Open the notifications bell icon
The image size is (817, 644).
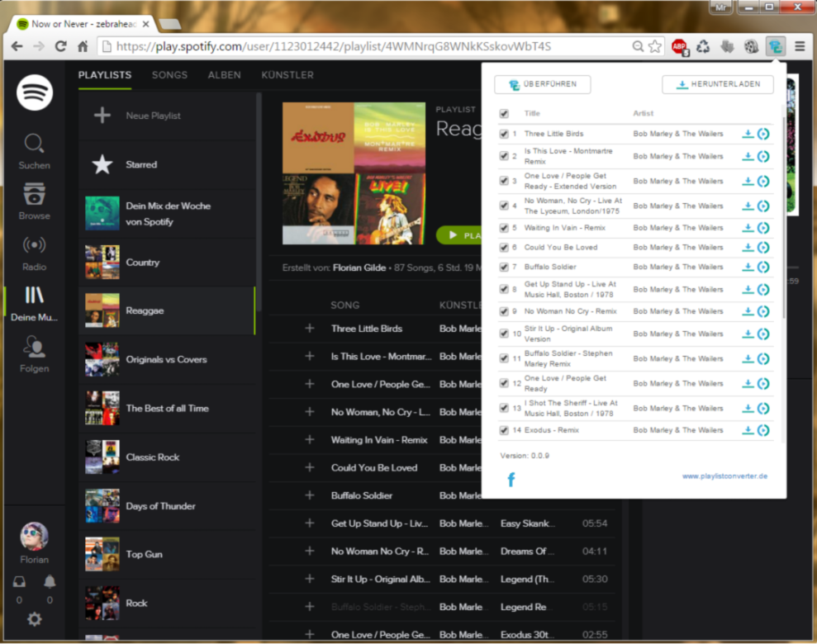coord(50,581)
